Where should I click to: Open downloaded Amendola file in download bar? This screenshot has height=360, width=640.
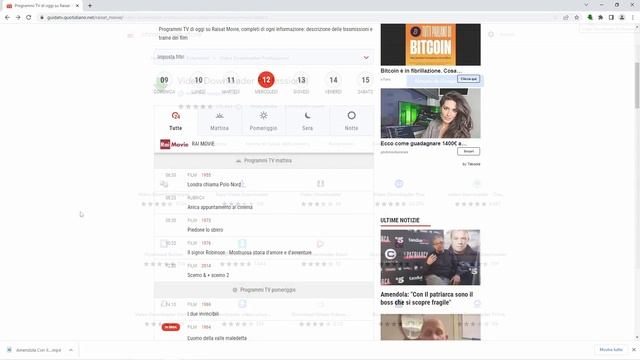(35, 350)
